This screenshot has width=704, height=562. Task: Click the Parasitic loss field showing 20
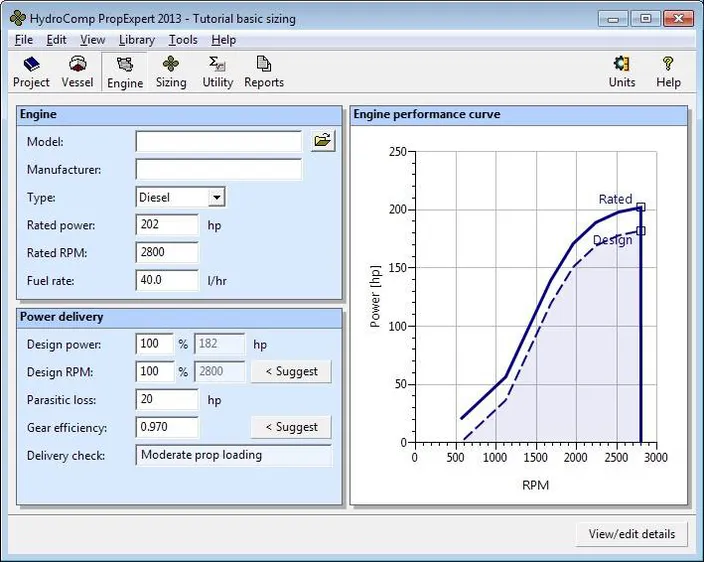tap(167, 400)
